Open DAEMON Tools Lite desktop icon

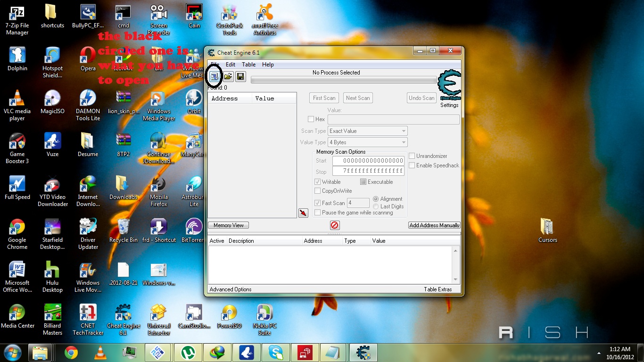pyautogui.click(x=88, y=105)
